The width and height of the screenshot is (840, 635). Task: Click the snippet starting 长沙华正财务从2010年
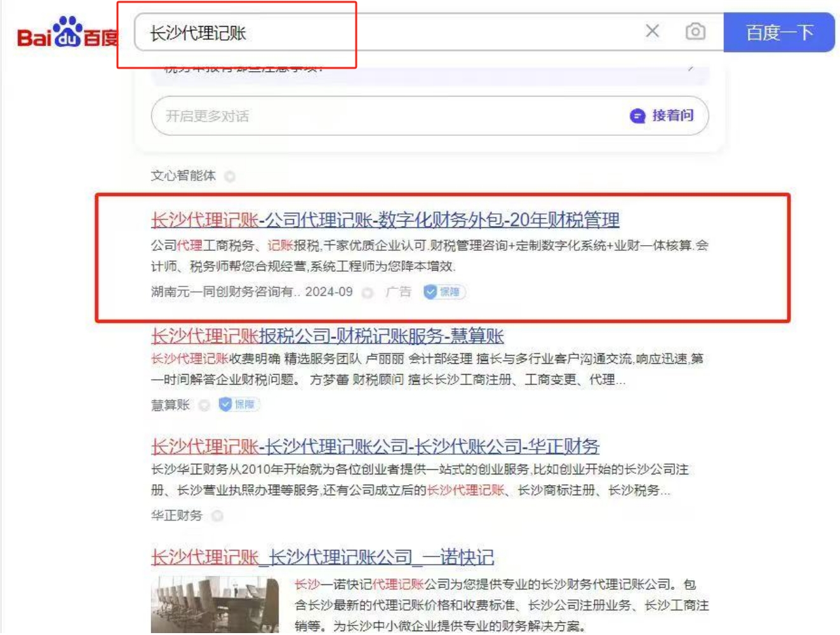420,479
